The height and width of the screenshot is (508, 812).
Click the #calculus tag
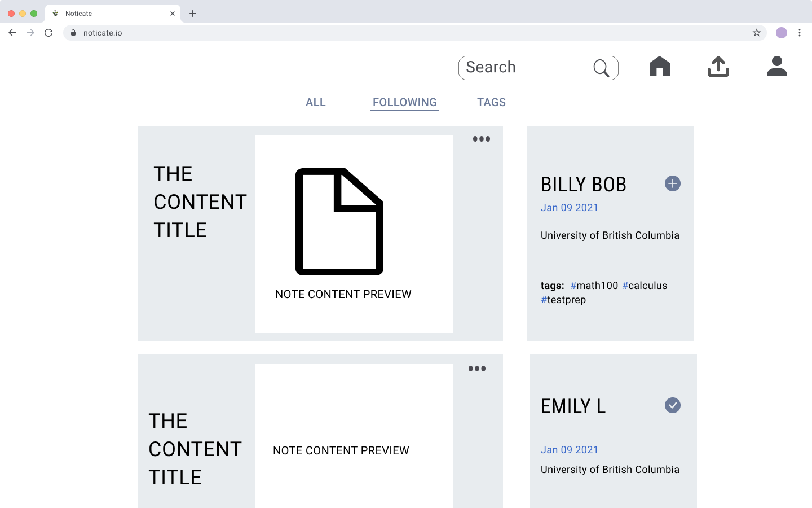coord(645,286)
